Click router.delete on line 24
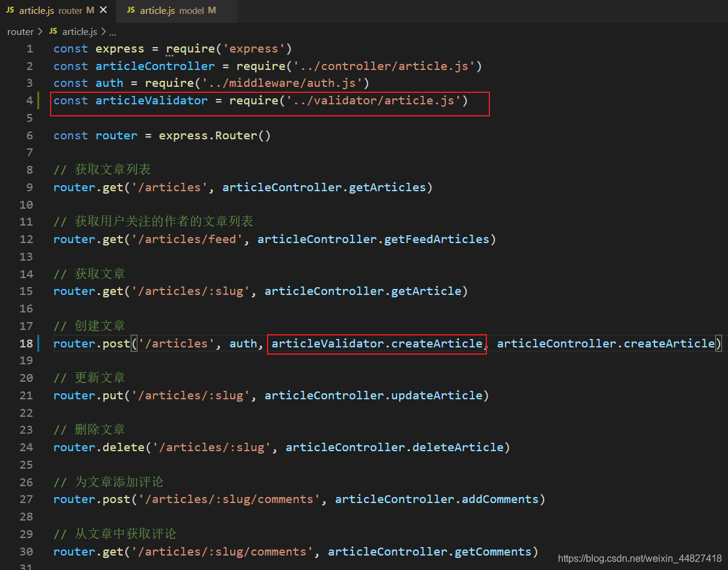Viewport: 728px width, 570px height. [99, 448]
